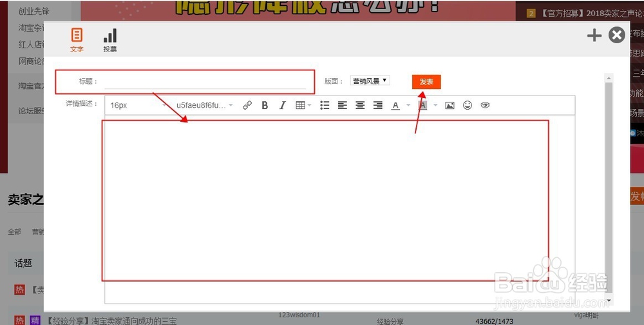Open the 版面 营销风景 dropdown
This screenshot has height=325, width=644.
pyautogui.click(x=370, y=81)
